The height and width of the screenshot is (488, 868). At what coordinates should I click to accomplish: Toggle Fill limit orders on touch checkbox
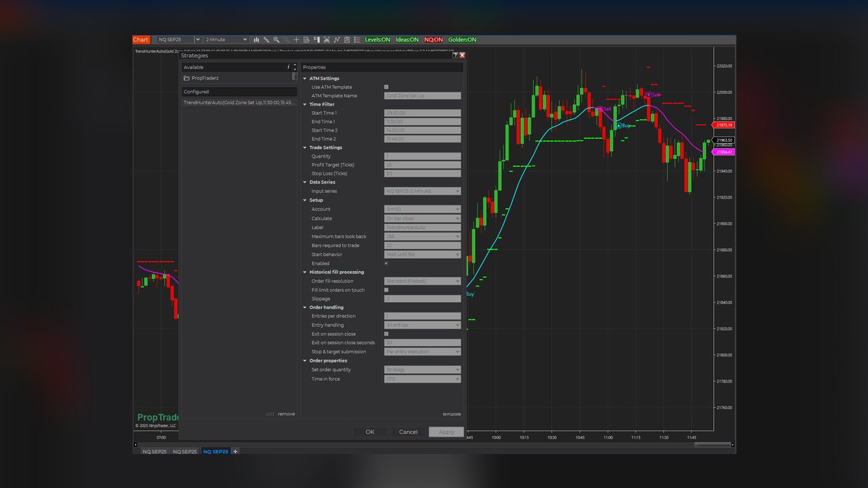click(x=386, y=290)
